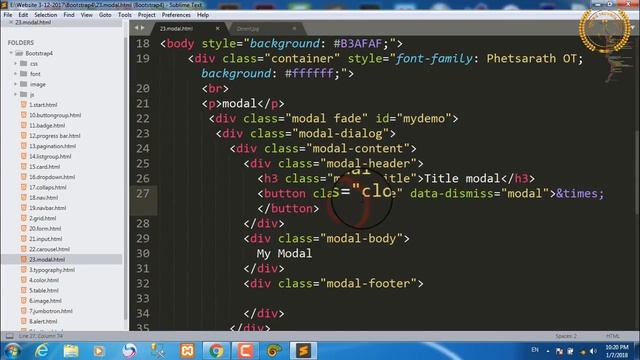Open the Project menu
The height and width of the screenshot is (360, 640).
point(147,15)
